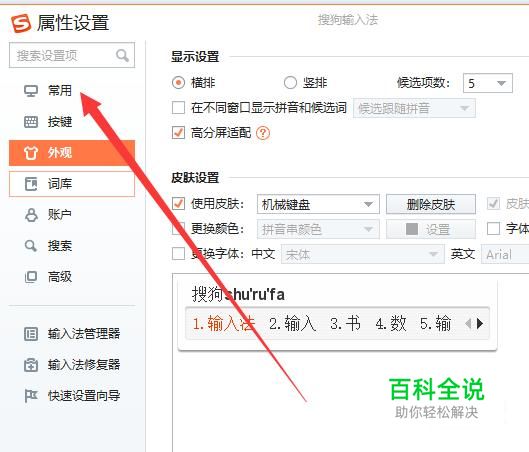Viewport: 529px width, 452px height.
Task: Toggle the greyed 皮肤 checkbox beside 删除皮肤
Action: [x=493, y=204]
